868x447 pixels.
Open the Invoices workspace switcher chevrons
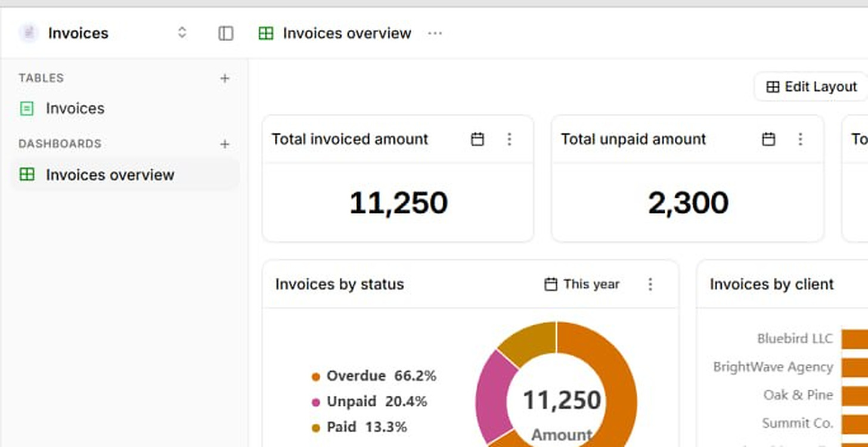tap(182, 33)
